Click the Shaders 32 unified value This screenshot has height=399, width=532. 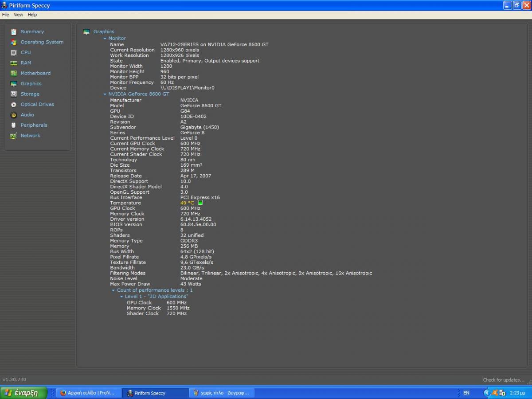pos(192,235)
